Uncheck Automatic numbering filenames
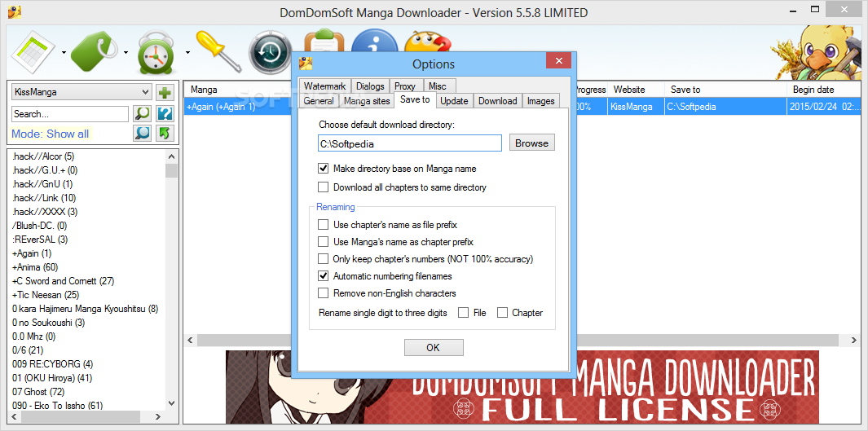 pos(324,275)
